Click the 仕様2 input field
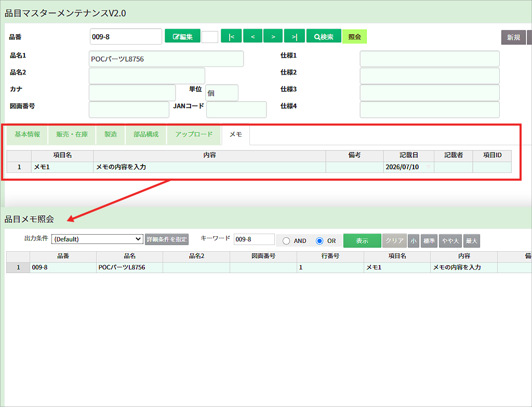The image size is (532, 407). (x=430, y=76)
